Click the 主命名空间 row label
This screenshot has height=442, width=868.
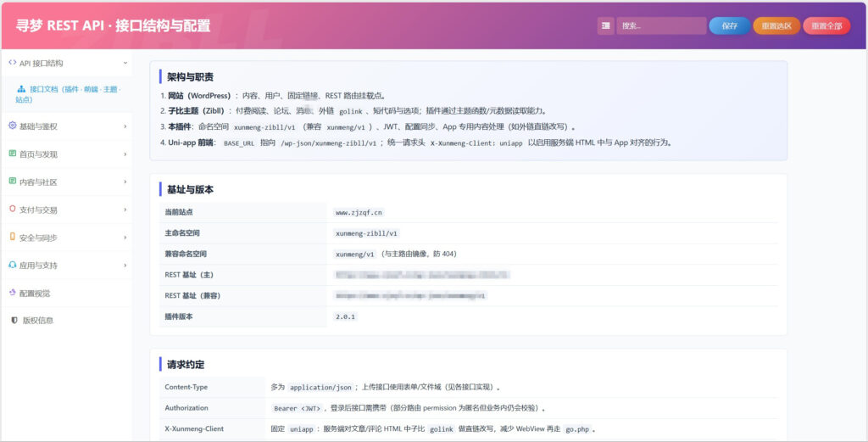(x=182, y=233)
